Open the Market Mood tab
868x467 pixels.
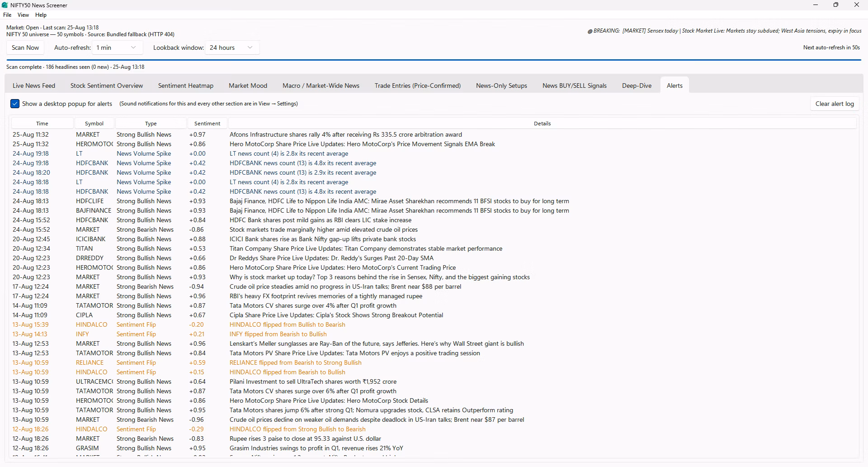point(248,86)
